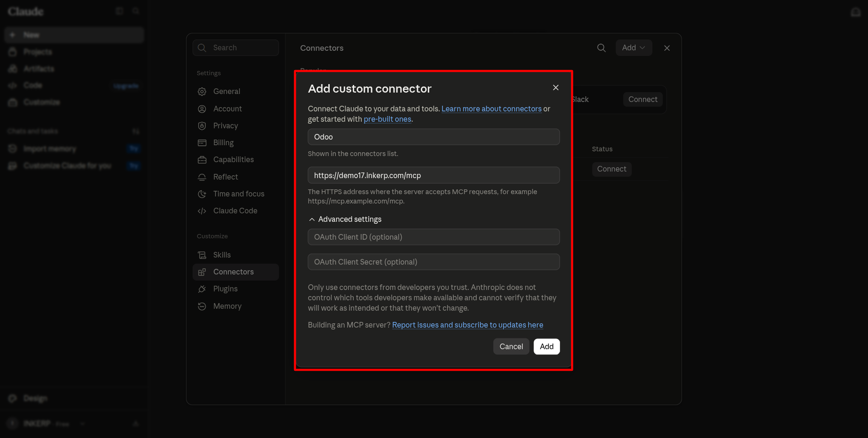868x438 pixels.
Task: Click the Privacy shield icon
Action: (x=202, y=125)
